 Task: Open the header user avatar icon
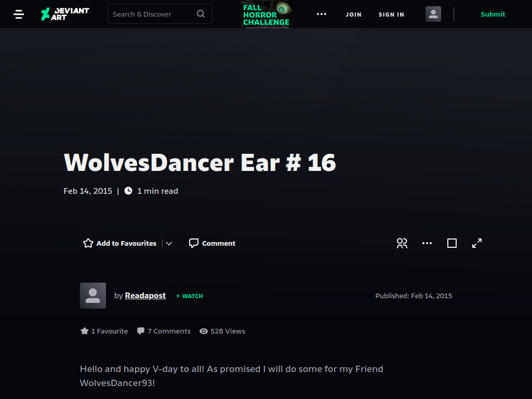point(433,14)
